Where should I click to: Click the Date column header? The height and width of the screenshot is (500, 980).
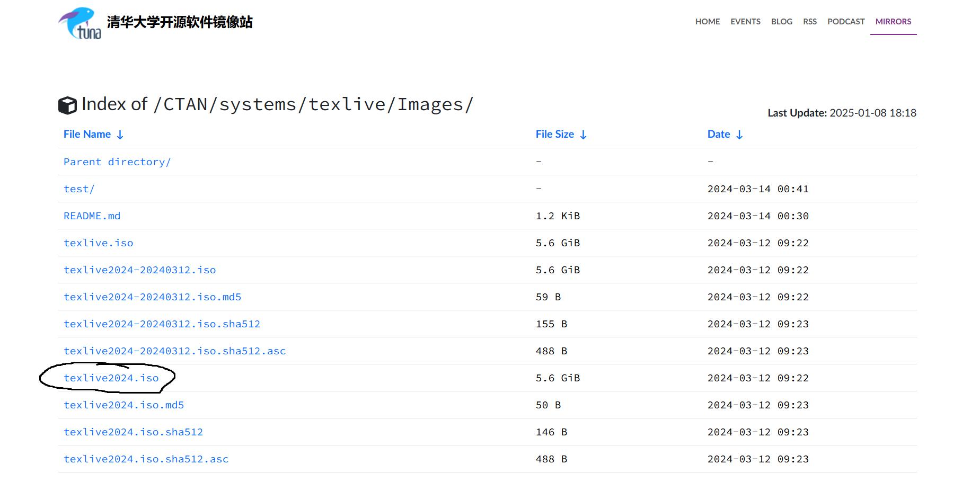coord(719,135)
